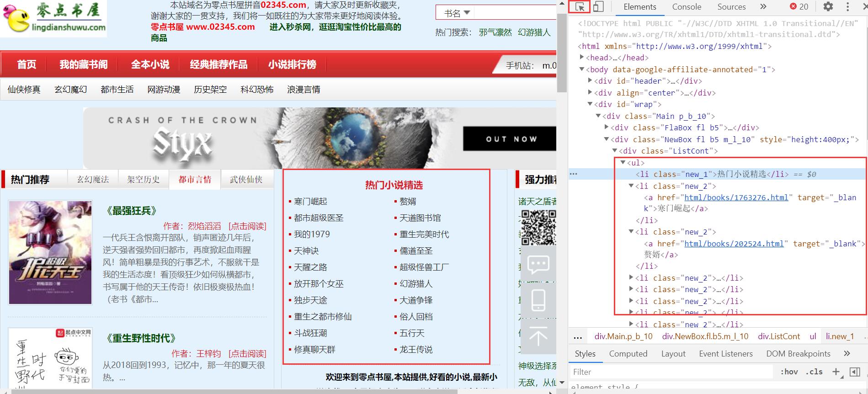The width and height of the screenshot is (868, 394).
Task: Open the DevTools three-dot customize menu
Action: (848, 6)
